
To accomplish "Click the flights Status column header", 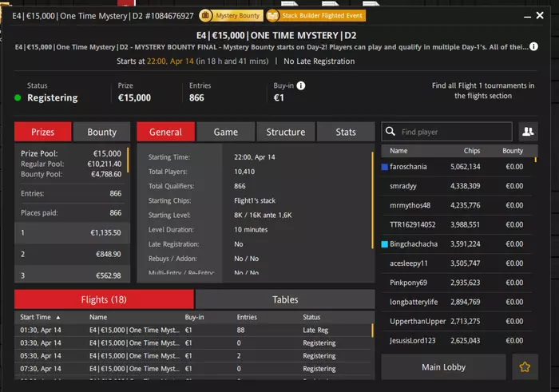I will pos(311,317).
